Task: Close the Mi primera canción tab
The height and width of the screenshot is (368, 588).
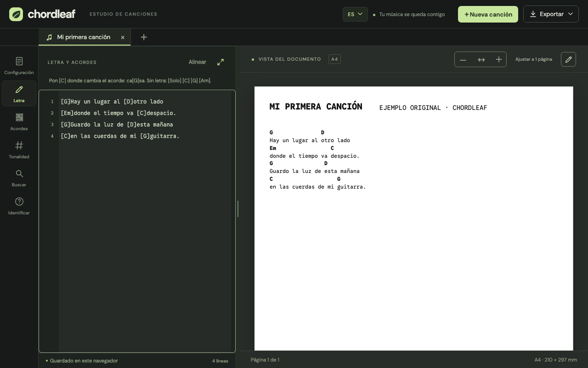Action: tap(123, 37)
